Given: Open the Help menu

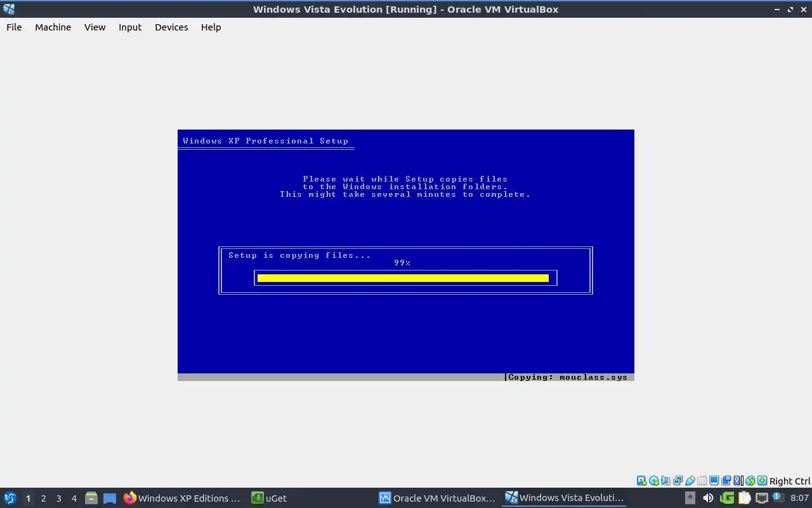Looking at the screenshot, I should coord(211,27).
